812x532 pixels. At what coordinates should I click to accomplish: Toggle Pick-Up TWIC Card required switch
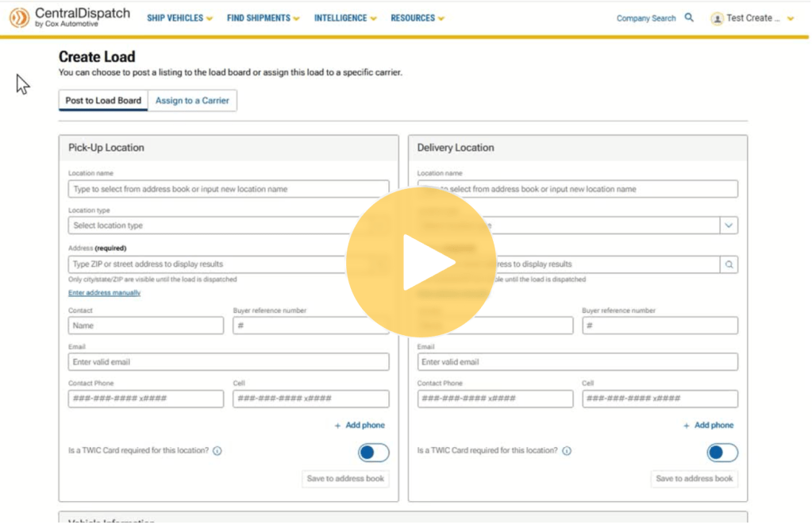point(373,453)
